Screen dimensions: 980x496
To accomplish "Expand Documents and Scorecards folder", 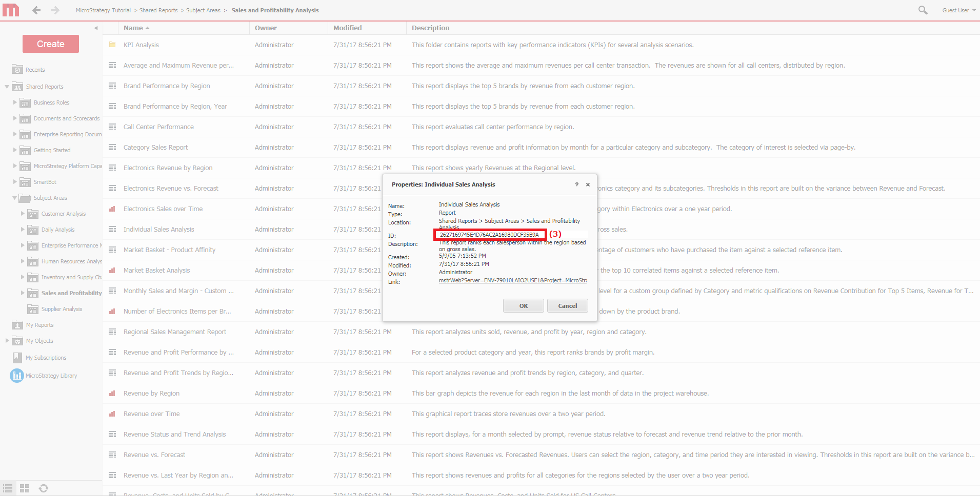I will pos(15,118).
